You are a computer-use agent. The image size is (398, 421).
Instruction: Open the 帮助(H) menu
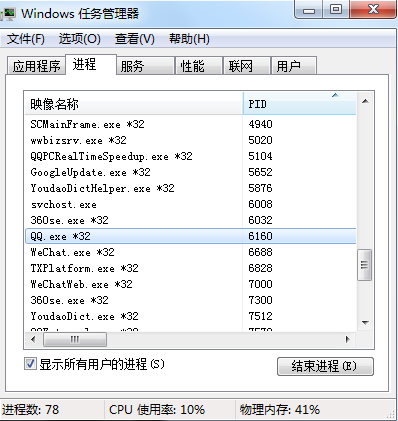click(x=189, y=39)
